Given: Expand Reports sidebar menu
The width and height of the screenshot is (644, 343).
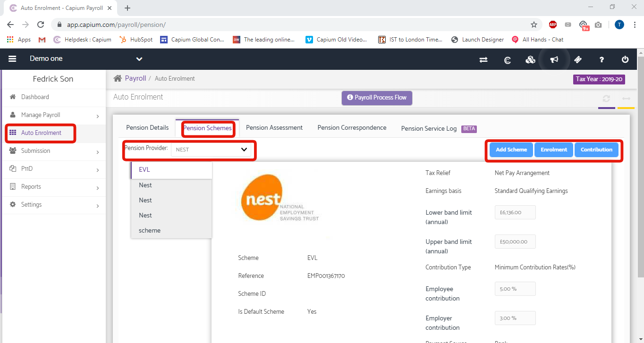Looking at the screenshot, I should (x=54, y=187).
